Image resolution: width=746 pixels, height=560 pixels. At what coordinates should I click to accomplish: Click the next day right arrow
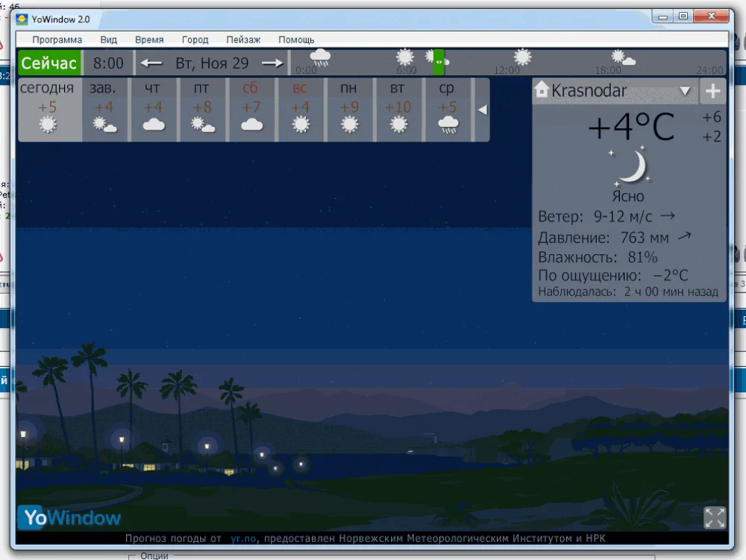pyautogui.click(x=272, y=63)
